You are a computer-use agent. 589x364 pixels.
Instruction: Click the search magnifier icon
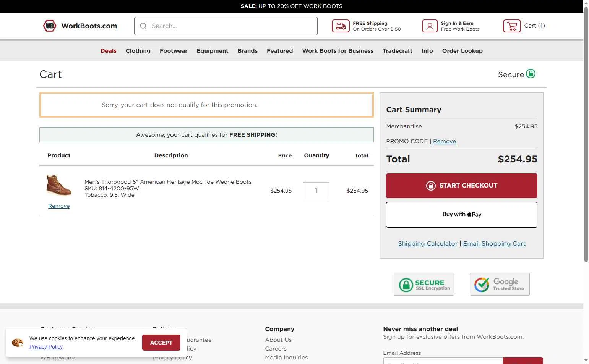(x=143, y=26)
